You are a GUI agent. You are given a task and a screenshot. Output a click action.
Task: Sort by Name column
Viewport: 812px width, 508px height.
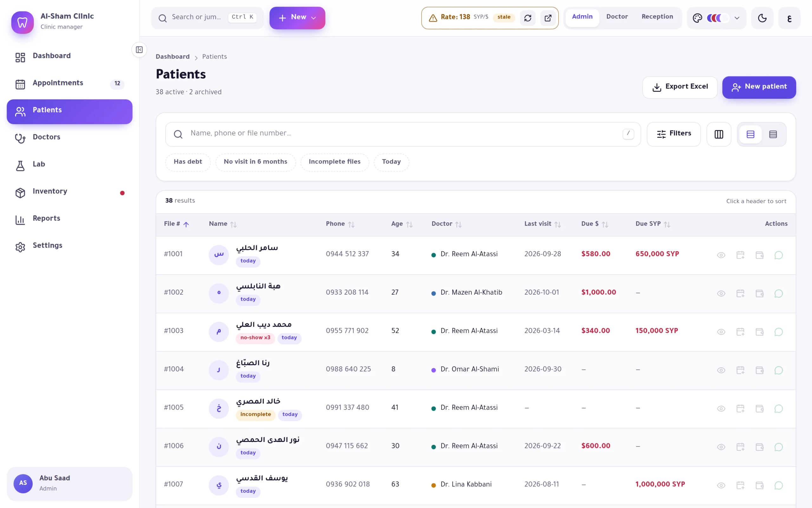click(223, 224)
